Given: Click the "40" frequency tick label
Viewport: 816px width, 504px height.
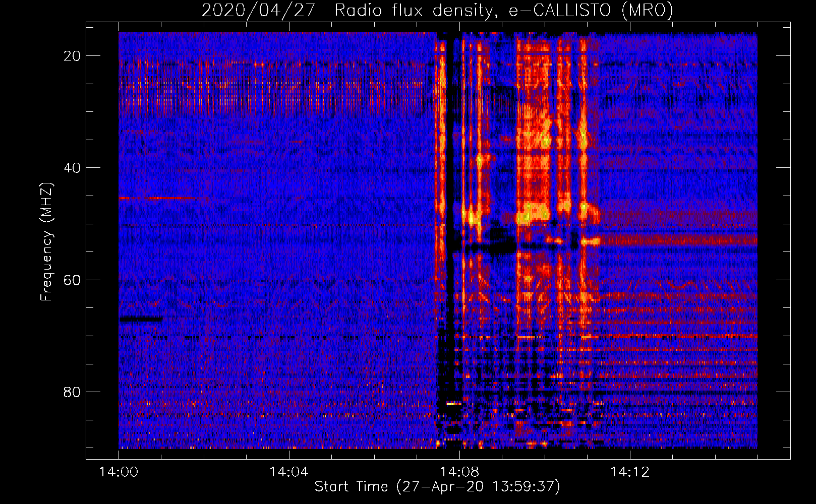Looking at the screenshot, I should point(72,168).
